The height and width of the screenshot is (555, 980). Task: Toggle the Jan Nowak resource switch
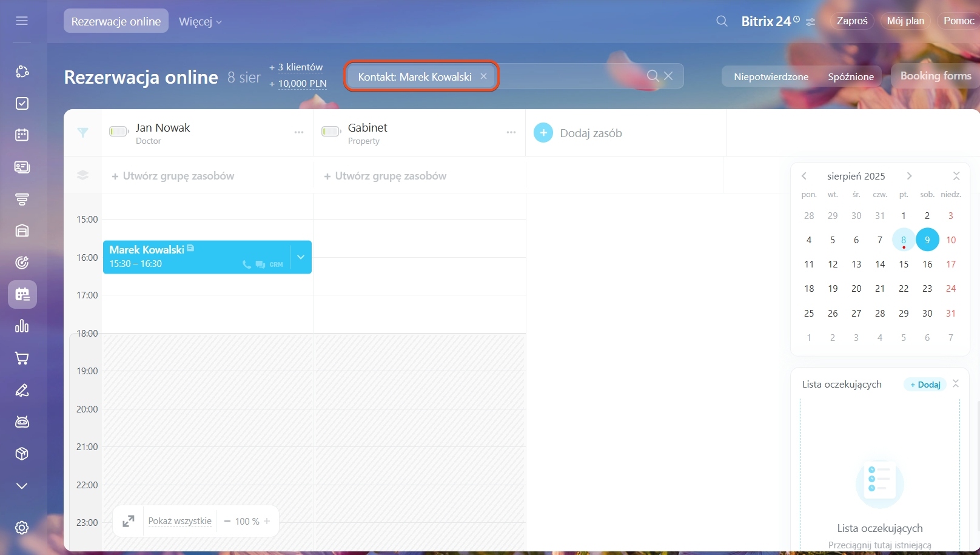[118, 132]
